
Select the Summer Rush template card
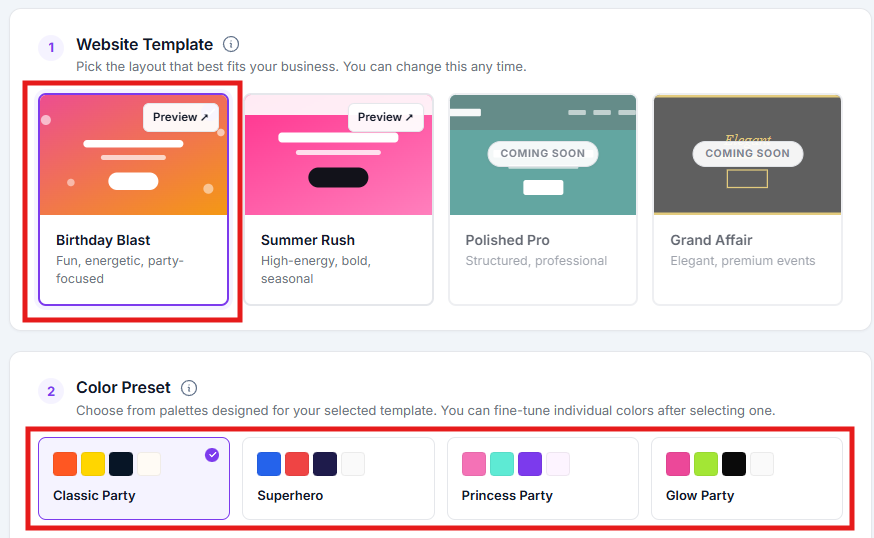click(x=338, y=200)
